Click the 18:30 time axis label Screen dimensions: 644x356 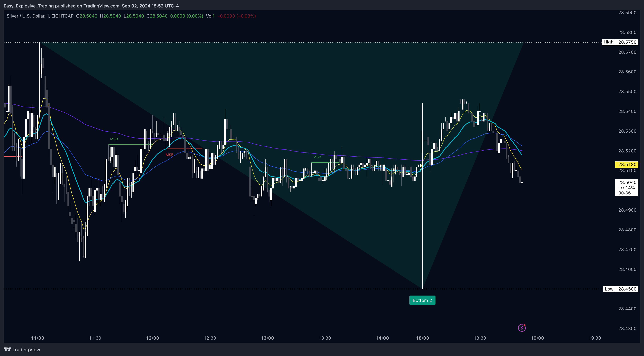click(480, 338)
